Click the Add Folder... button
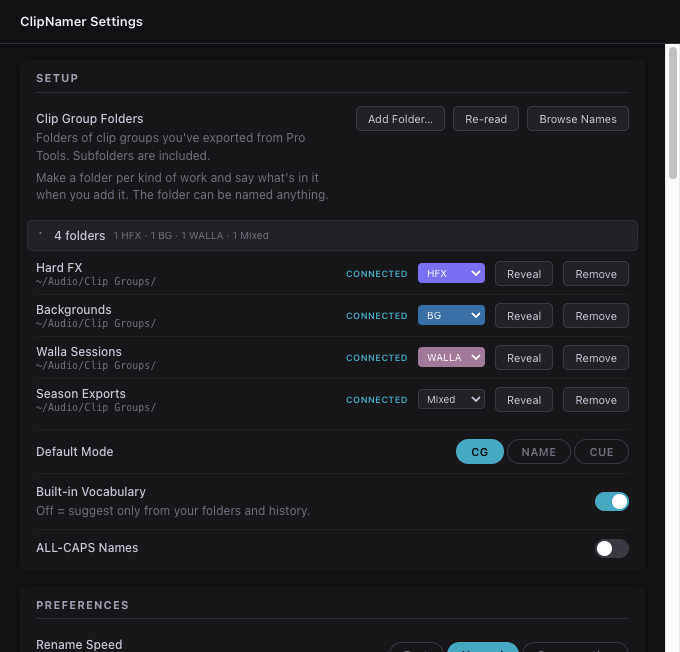 click(x=400, y=119)
